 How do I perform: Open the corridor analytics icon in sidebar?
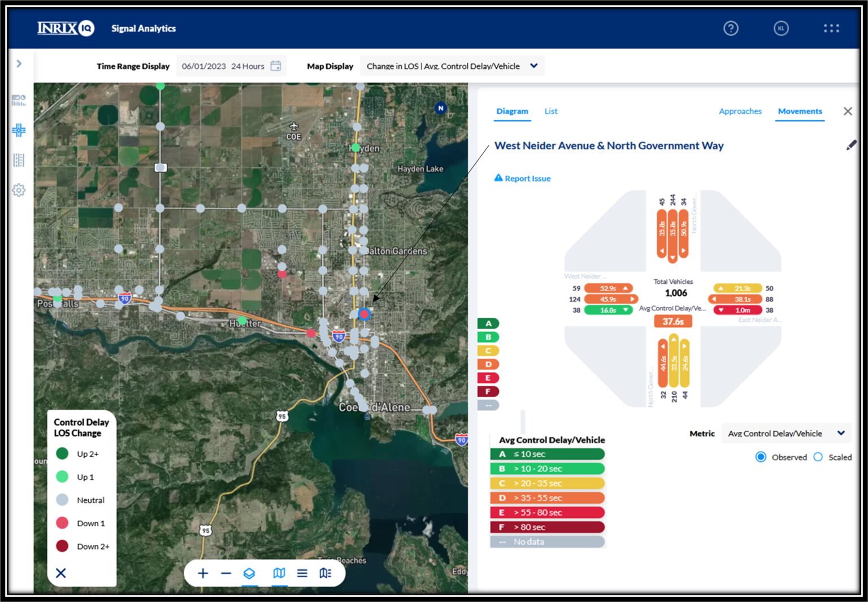pos(18,160)
